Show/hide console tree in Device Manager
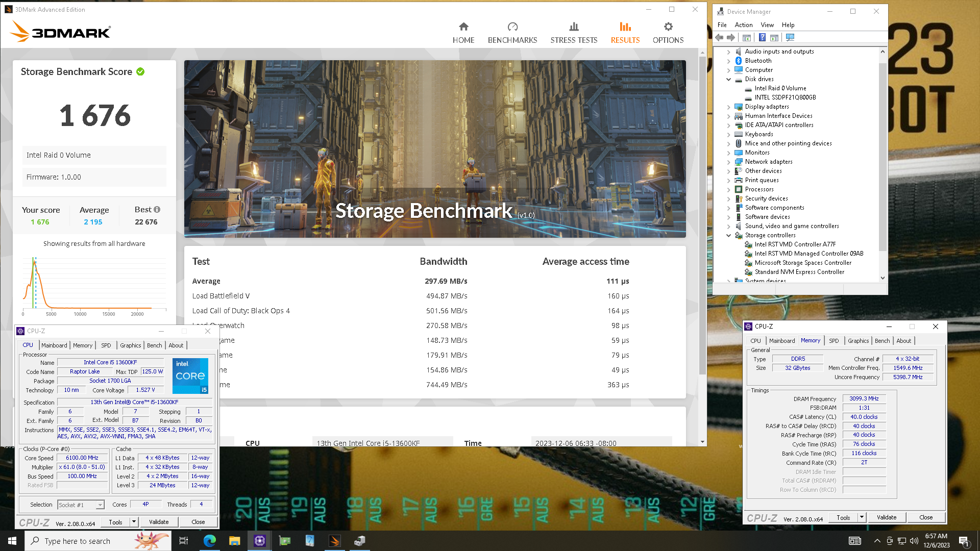The width and height of the screenshot is (980, 551). pos(747,38)
